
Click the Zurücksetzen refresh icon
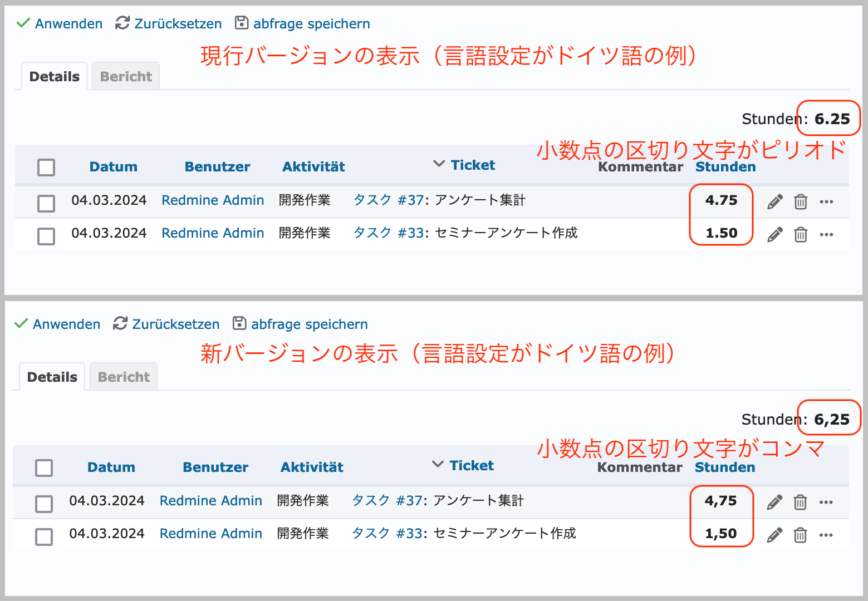point(121,23)
